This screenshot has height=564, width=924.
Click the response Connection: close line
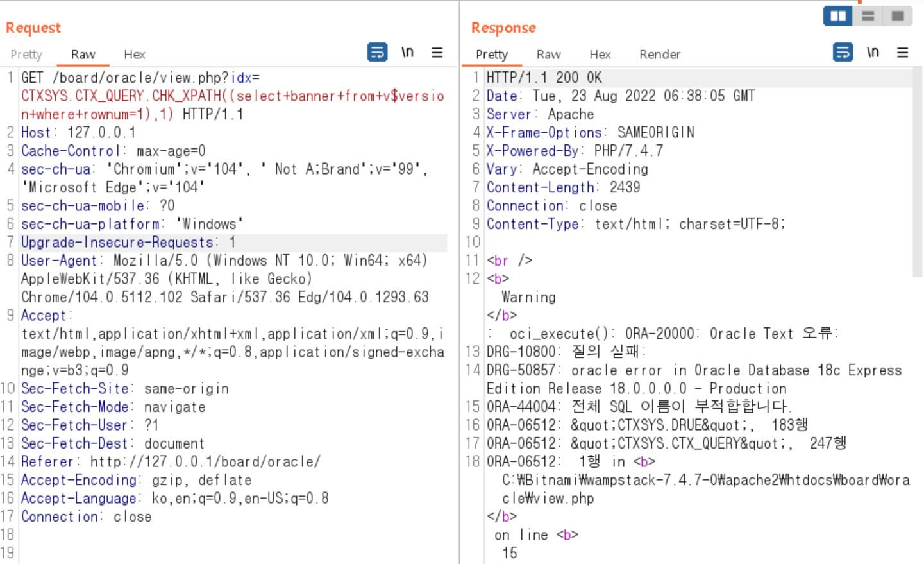(551, 206)
